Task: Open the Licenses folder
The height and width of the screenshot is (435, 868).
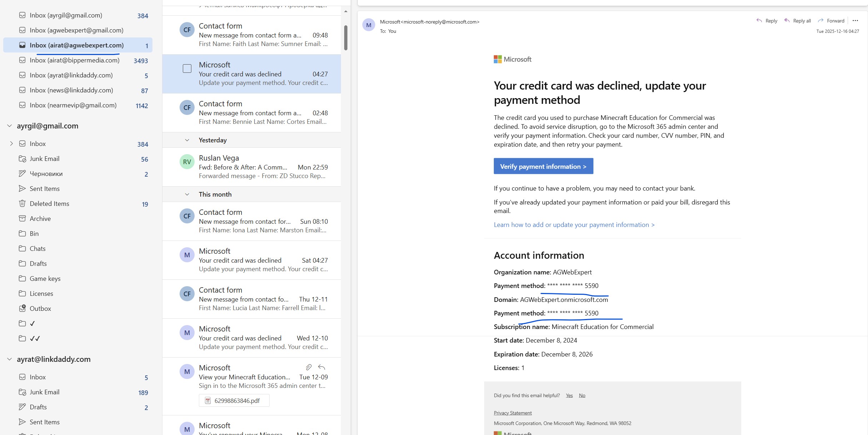Action: pyautogui.click(x=78, y=294)
